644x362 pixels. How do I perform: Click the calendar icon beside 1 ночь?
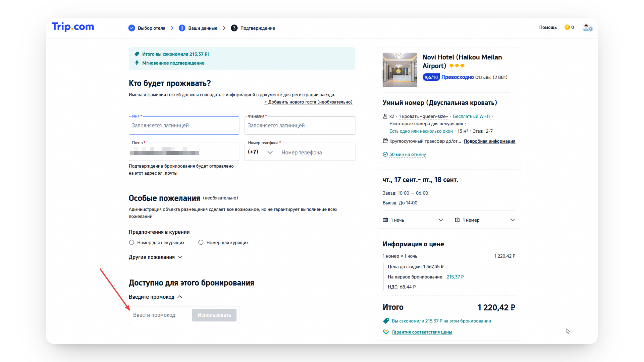coord(385,220)
